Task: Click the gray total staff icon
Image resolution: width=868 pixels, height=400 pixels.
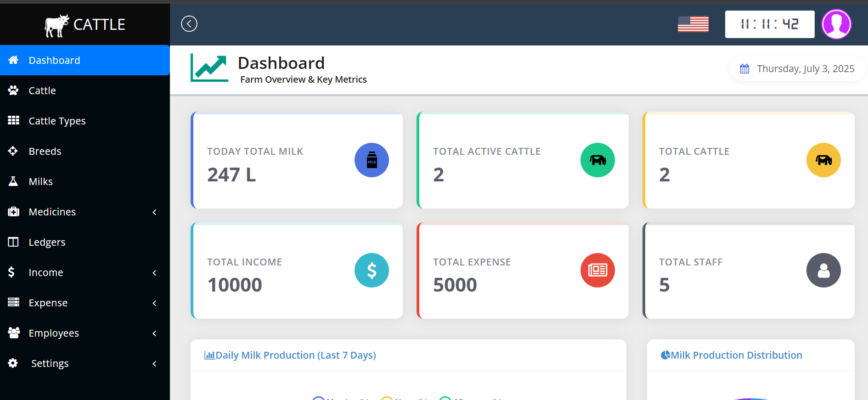Action: [x=823, y=270]
